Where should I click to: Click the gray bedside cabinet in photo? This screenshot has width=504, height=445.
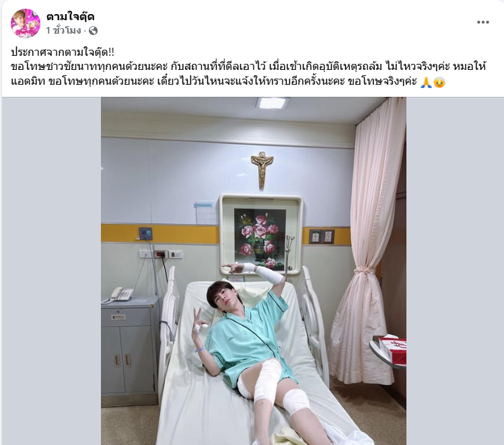click(x=130, y=350)
